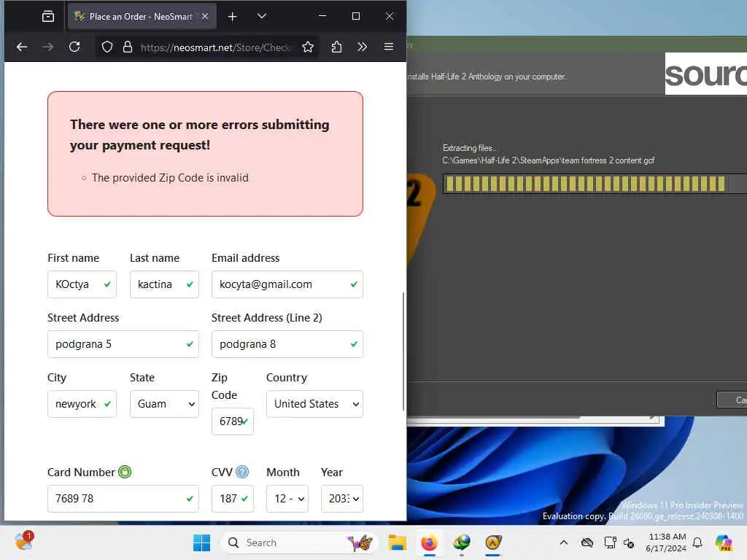Show hidden system tray icons
747x560 pixels.
[x=564, y=542]
